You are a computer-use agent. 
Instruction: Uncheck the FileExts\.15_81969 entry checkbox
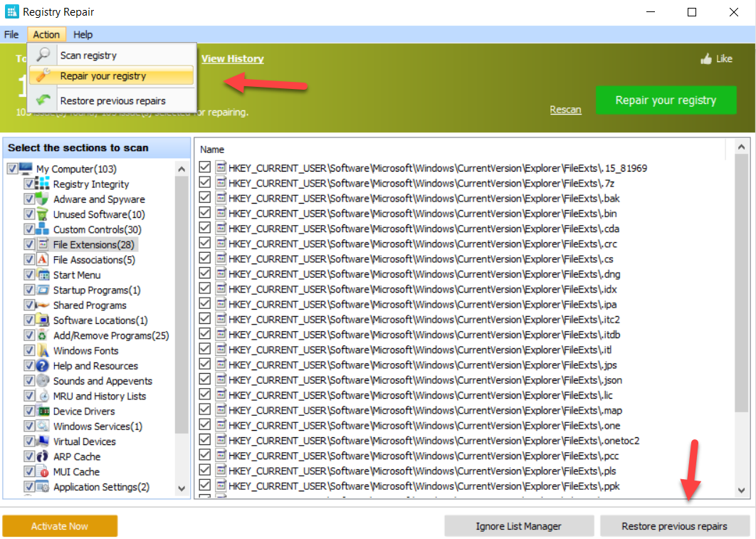click(x=205, y=167)
